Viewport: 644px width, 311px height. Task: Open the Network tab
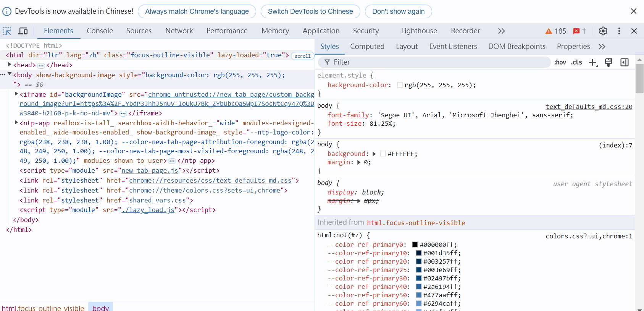point(179,31)
